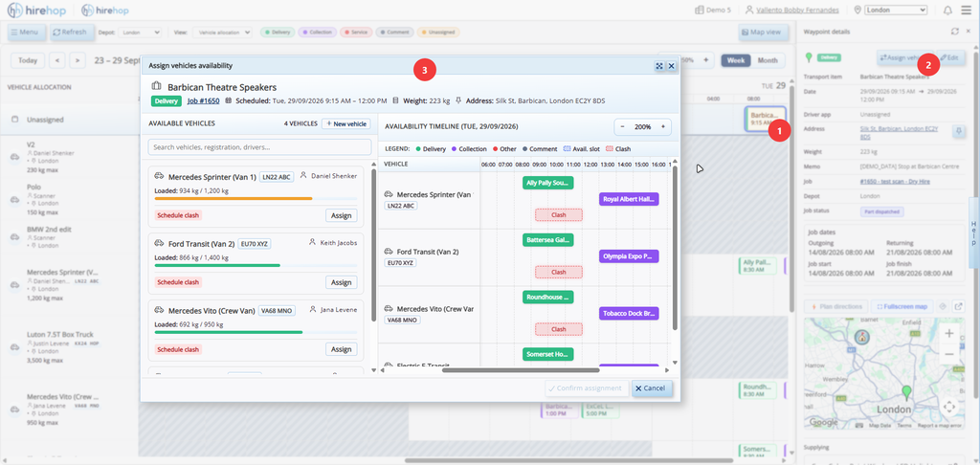Open the London location dropdown in top bar
Image resolution: width=980 pixels, height=465 pixels.
pyautogui.click(x=896, y=10)
